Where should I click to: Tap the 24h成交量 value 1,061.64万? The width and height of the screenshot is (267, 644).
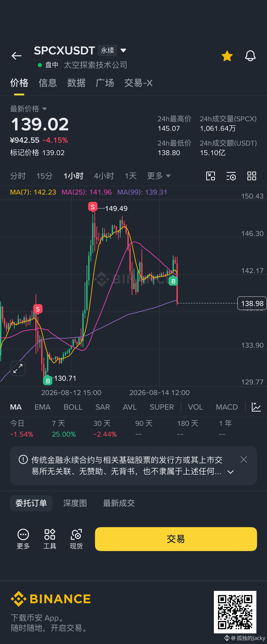pyautogui.click(x=218, y=129)
